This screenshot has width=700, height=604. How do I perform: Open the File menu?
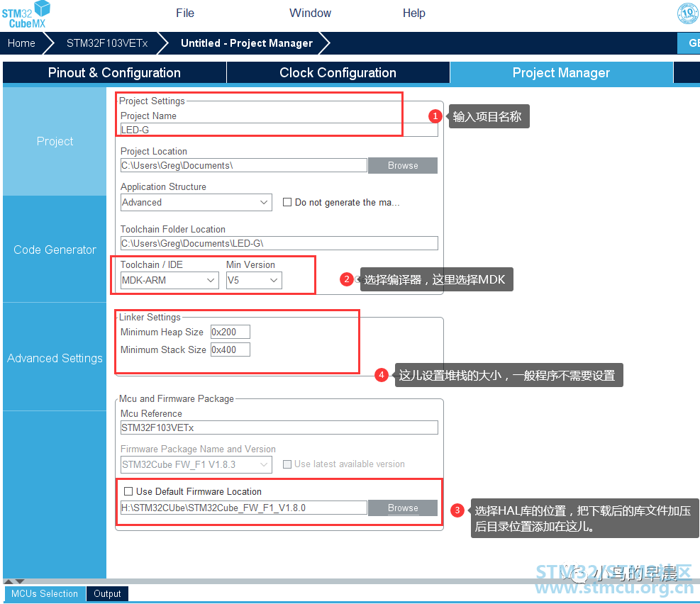185,13
